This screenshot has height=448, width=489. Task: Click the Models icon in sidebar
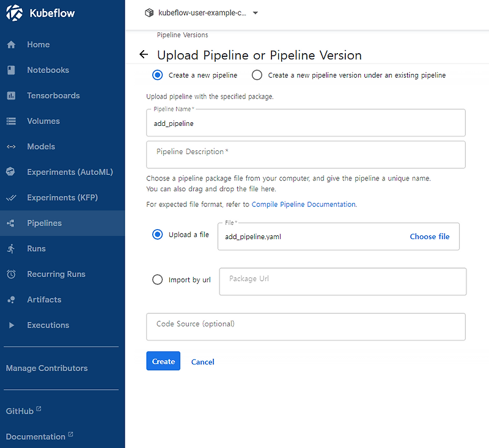(11, 147)
